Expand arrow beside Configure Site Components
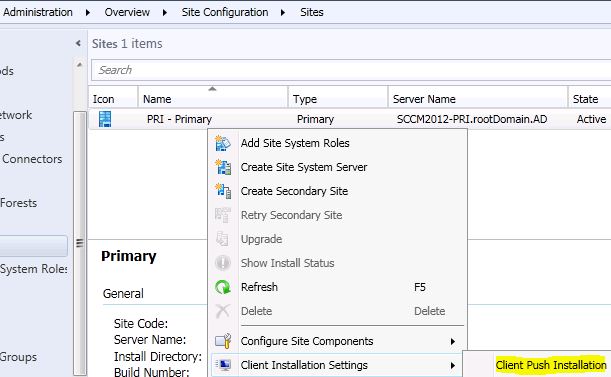 click(452, 342)
